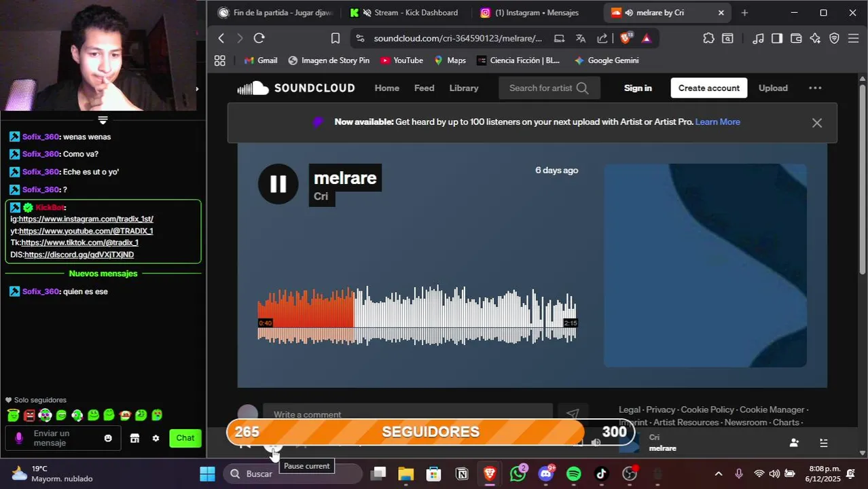Viewport: 868px width, 489px height.
Task: Follow the artist from the player bar icon
Action: pyautogui.click(x=794, y=443)
